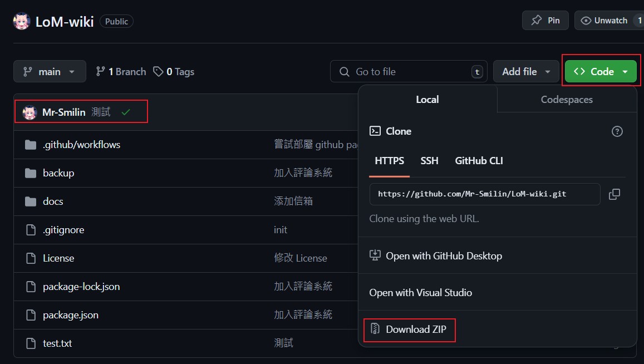Open the Add file dropdown

point(525,72)
